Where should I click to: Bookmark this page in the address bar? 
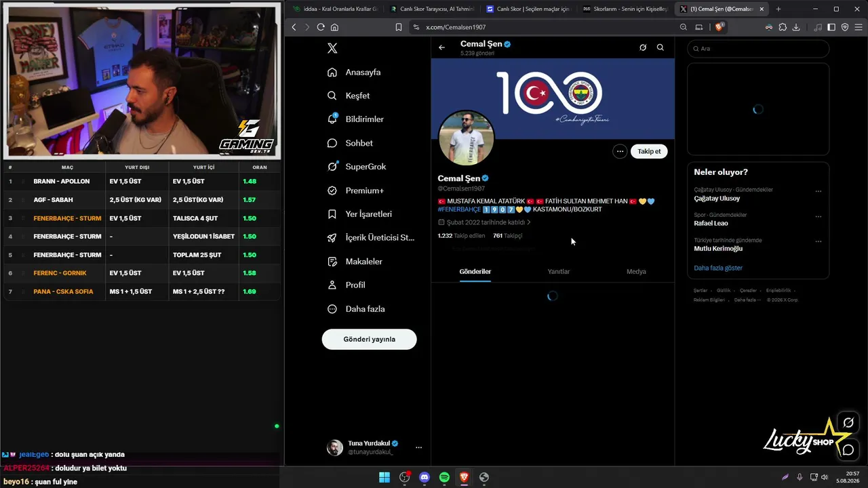click(398, 27)
